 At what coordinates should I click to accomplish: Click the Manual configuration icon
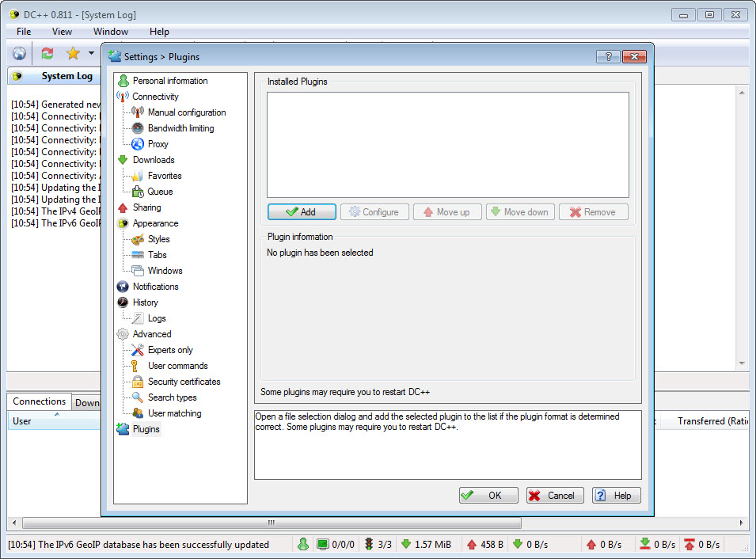click(138, 112)
